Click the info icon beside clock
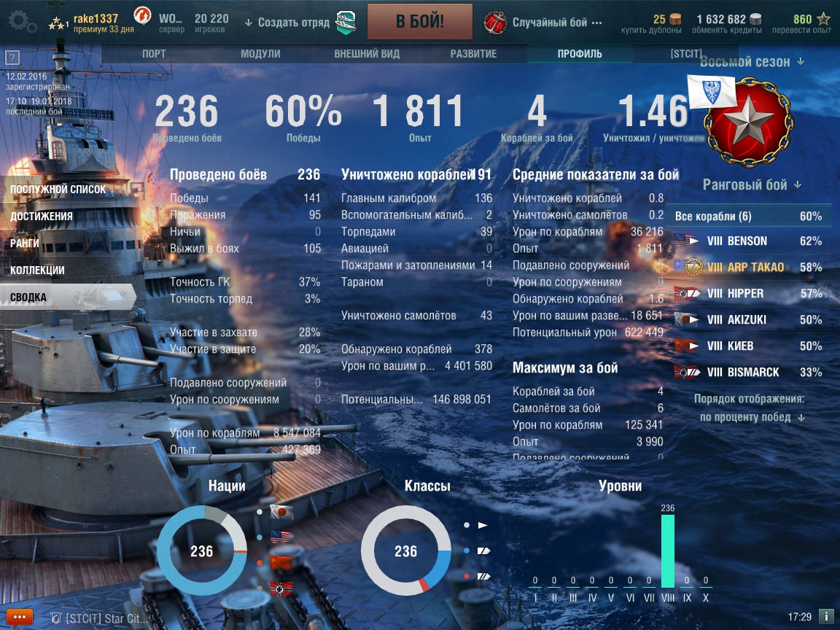This screenshot has height=630, width=840. 825,617
